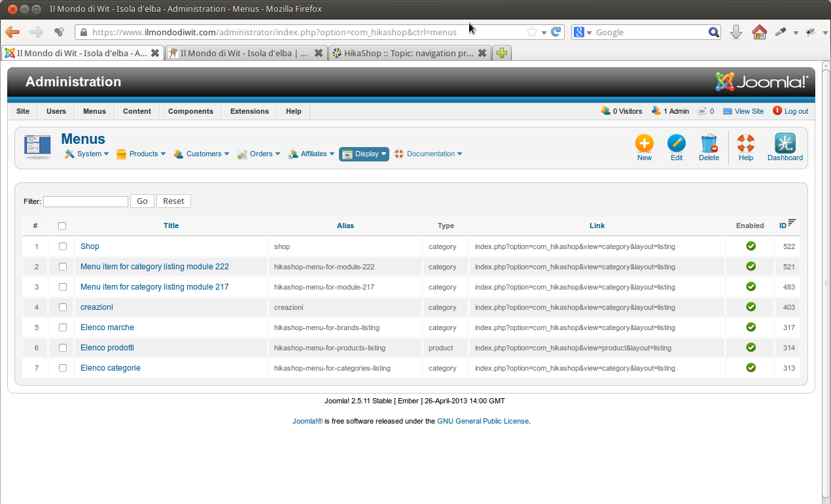
Task: Open Firefox downloads arrow icon
Action: click(x=735, y=32)
